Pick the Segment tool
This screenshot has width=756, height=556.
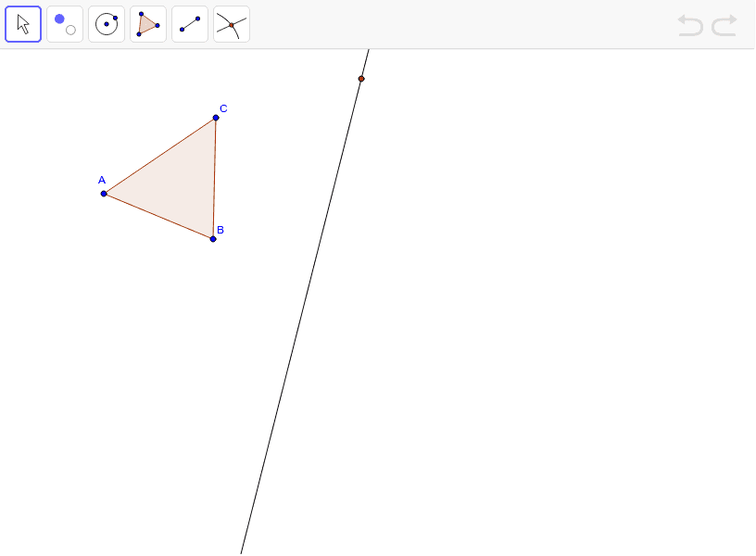tap(190, 24)
